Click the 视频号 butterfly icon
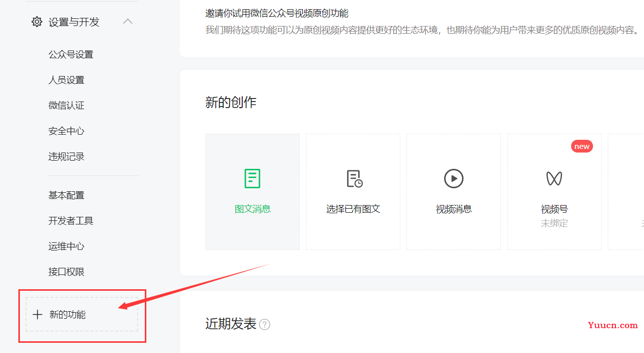 tap(554, 179)
